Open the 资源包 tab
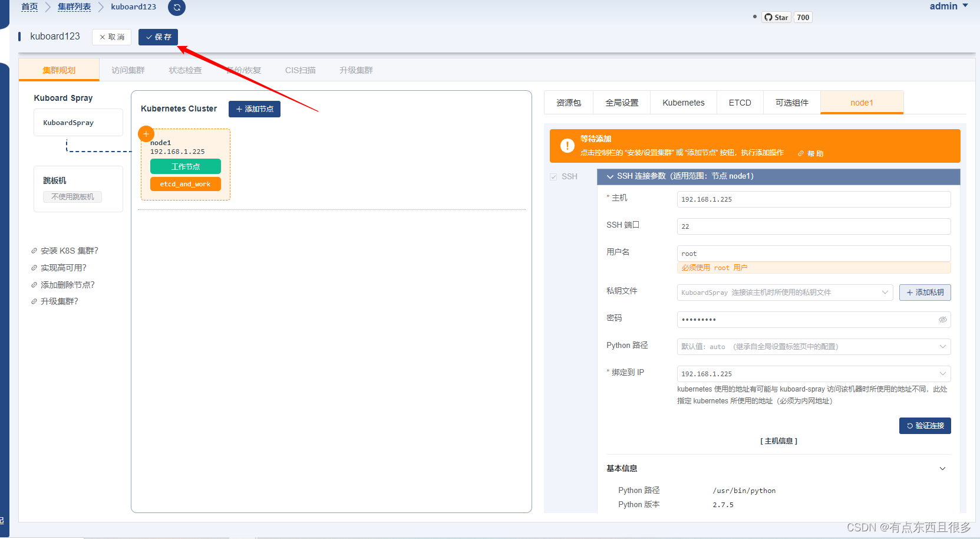This screenshot has height=539, width=980. 569,103
